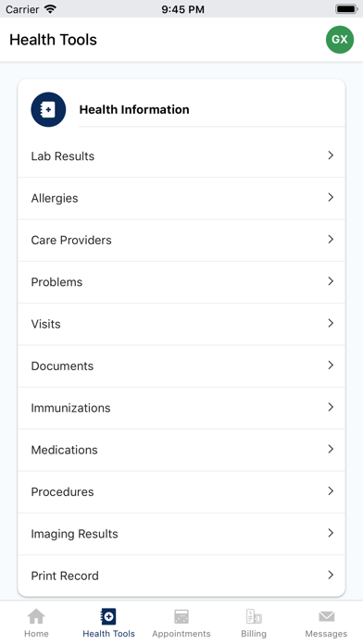
Task: Select the Procedures row
Action: 181,491
